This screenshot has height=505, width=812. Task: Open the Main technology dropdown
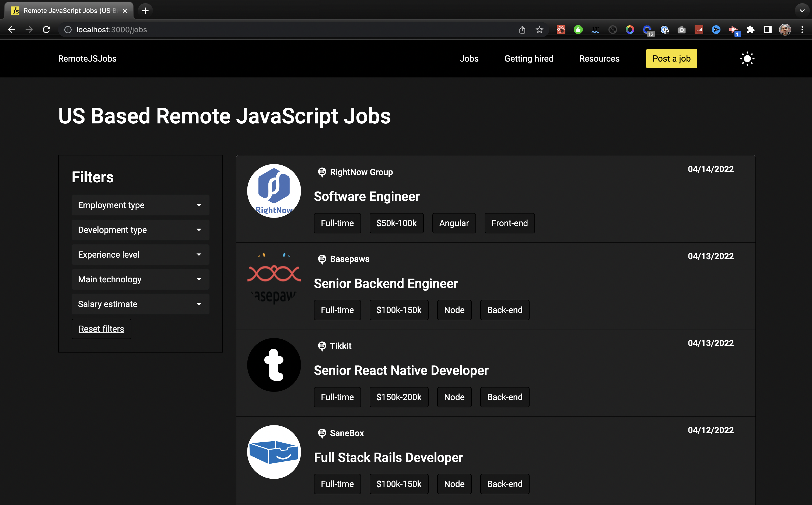[140, 279]
